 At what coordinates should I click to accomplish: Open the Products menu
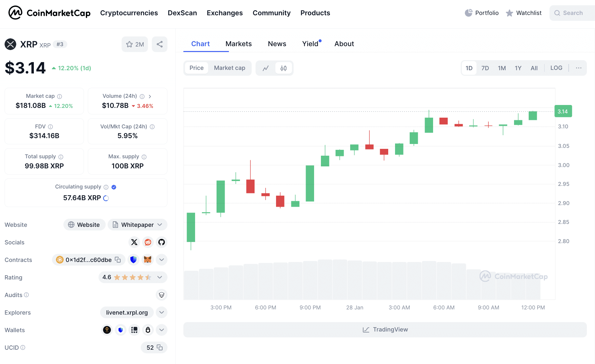(315, 13)
